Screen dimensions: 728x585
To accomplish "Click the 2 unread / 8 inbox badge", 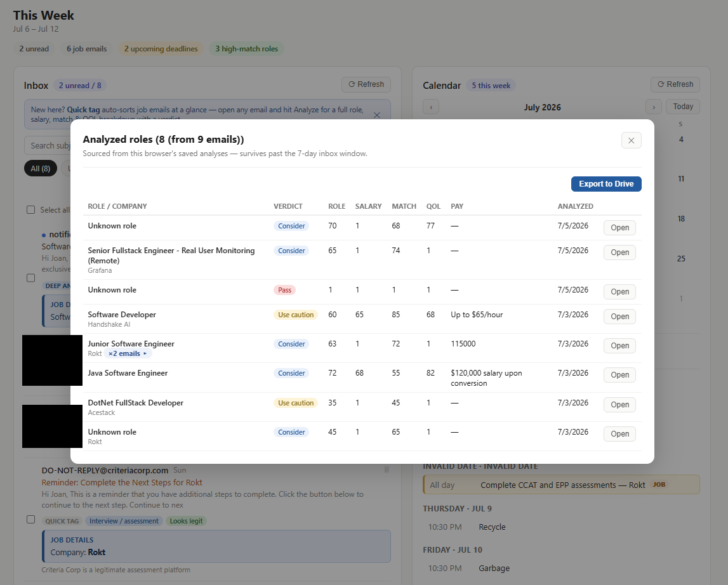I will (x=80, y=86).
